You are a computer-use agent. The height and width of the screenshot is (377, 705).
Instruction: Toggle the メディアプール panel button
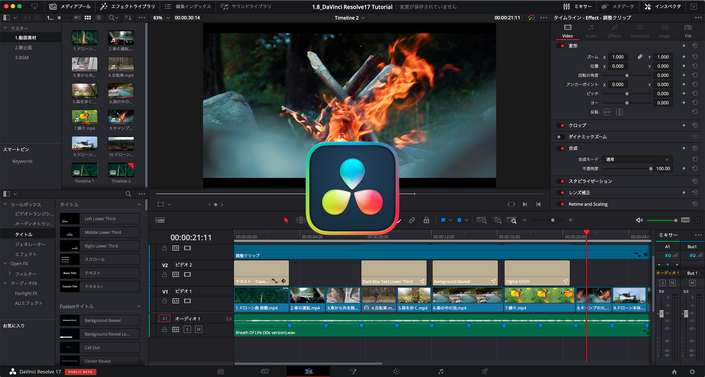coord(70,7)
